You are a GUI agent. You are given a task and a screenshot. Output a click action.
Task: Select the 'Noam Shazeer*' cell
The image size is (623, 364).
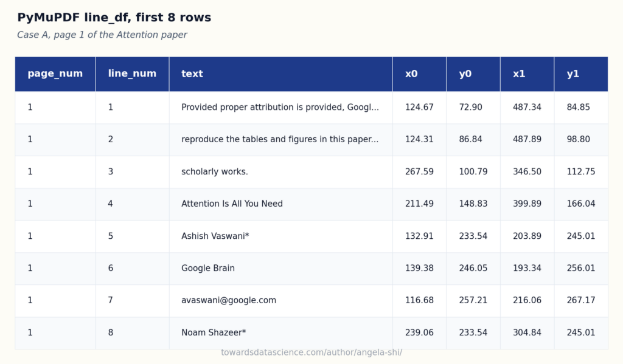coord(281,332)
